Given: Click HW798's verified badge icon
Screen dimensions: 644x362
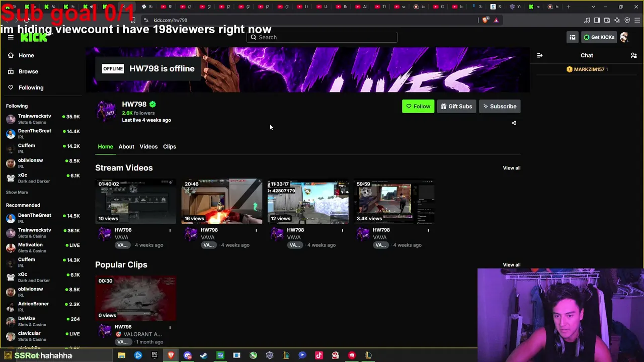Looking at the screenshot, I should (152, 104).
